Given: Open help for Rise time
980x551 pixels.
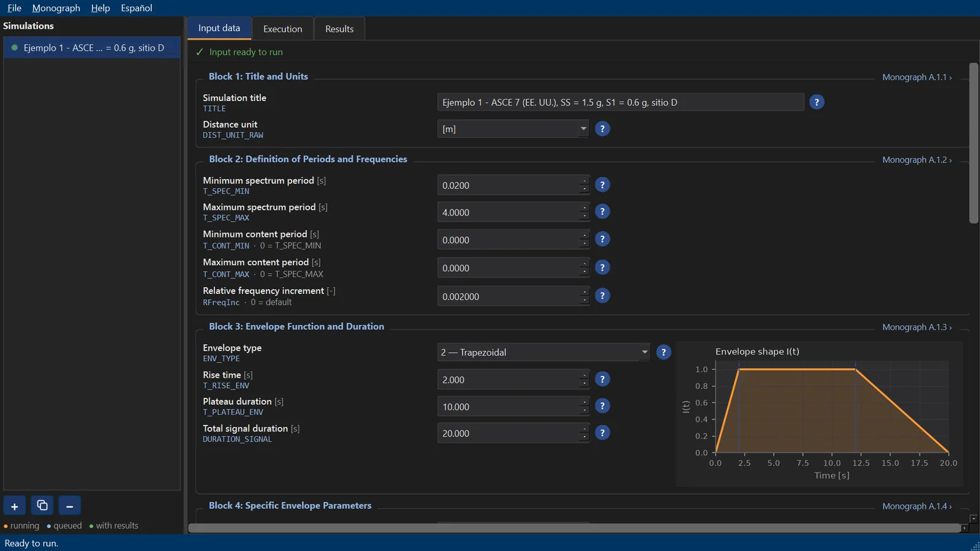Looking at the screenshot, I should click(x=602, y=379).
